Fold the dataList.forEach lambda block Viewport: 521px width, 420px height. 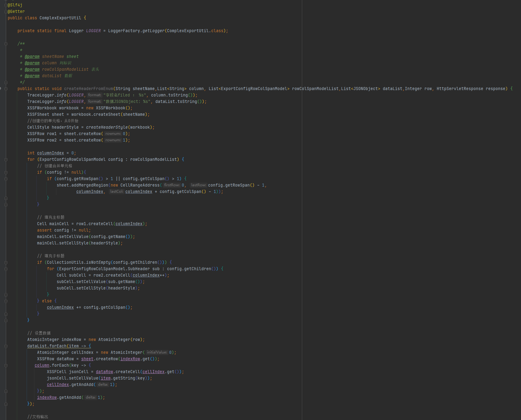pos(6,346)
